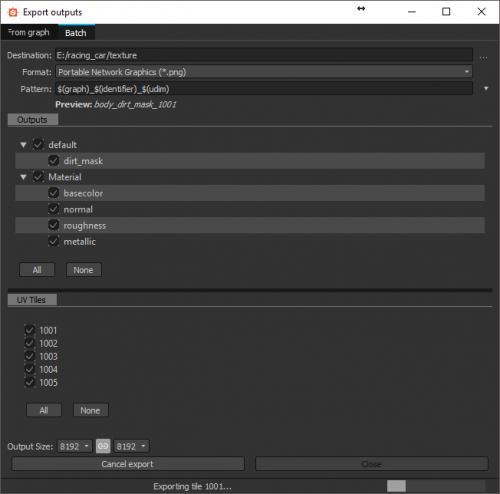Click the Substance app icon in title bar
500x494 pixels.
tap(13, 12)
